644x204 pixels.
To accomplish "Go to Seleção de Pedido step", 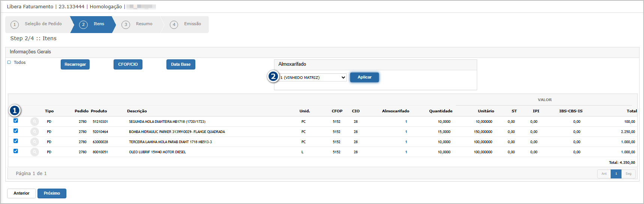I will click(x=37, y=24).
